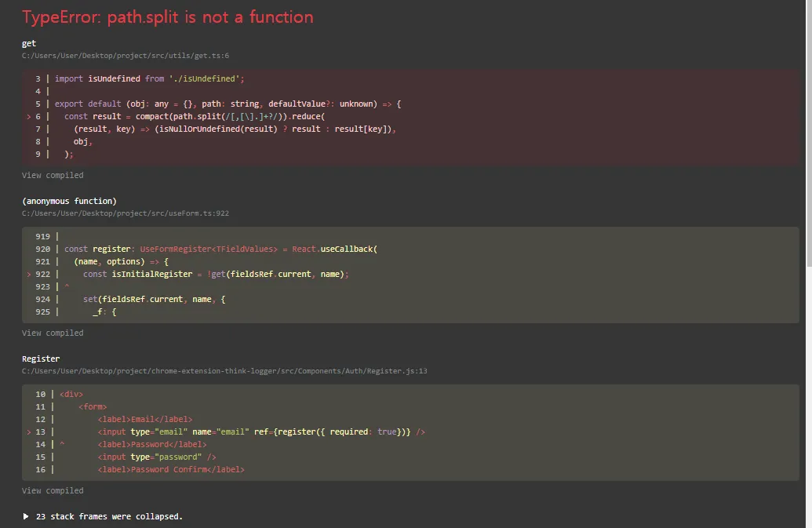Click line 3 import isUndefined statement
This screenshot has height=528, width=812.
[150, 78]
